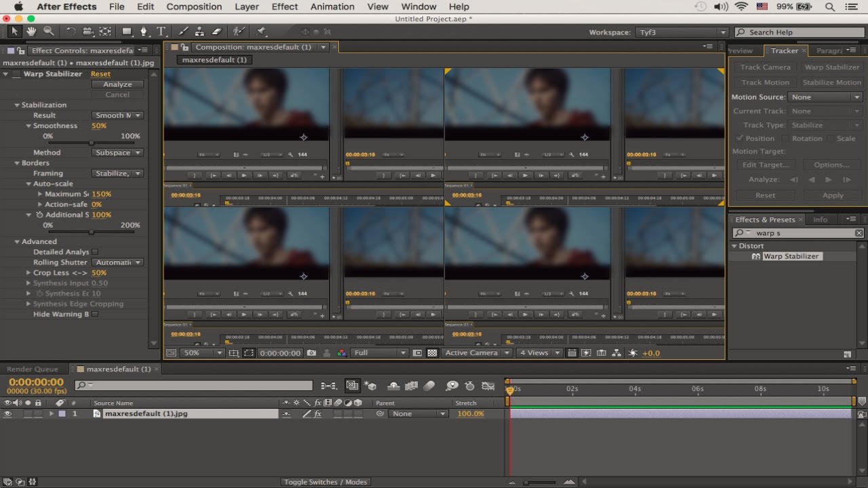Select the Rotation tool
868x488 pixels.
(71, 32)
